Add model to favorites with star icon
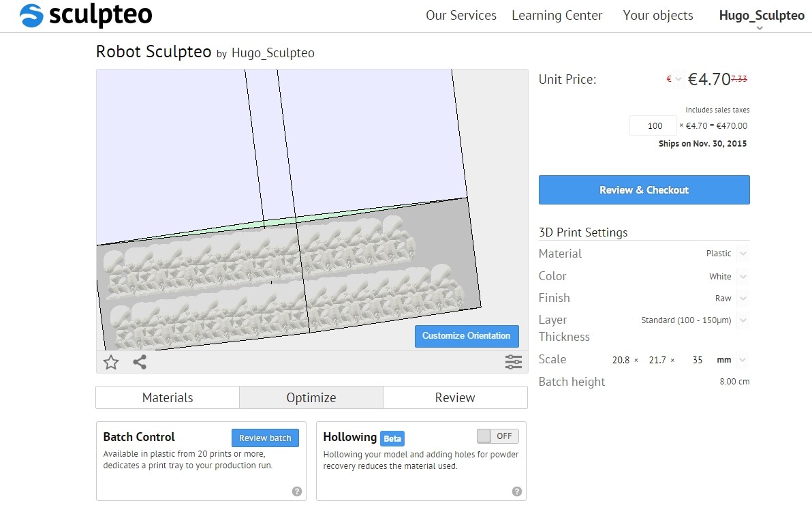This screenshot has width=812, height=516. coord(111,362)
